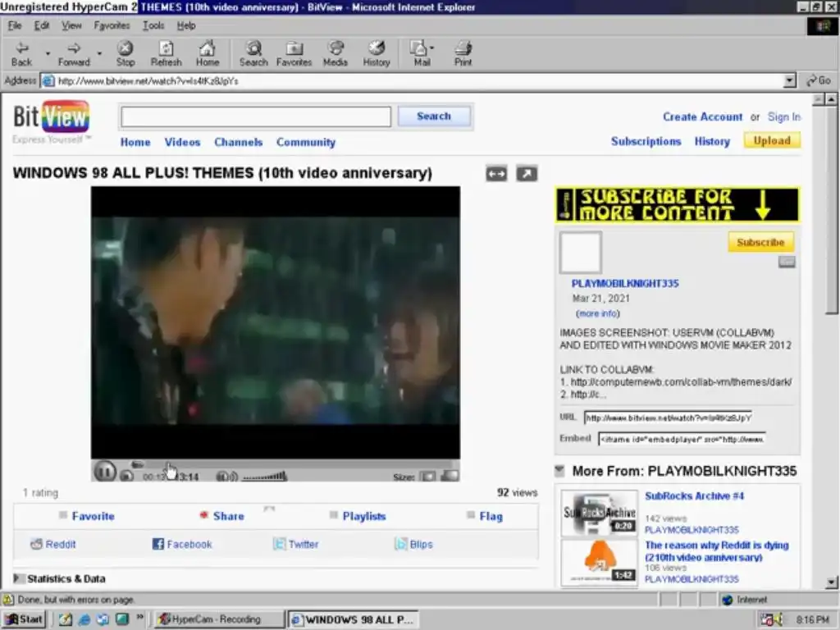Viewport: 840px width, 630px height.
Task: Open the Playlists tab below video
Action: 358,516
